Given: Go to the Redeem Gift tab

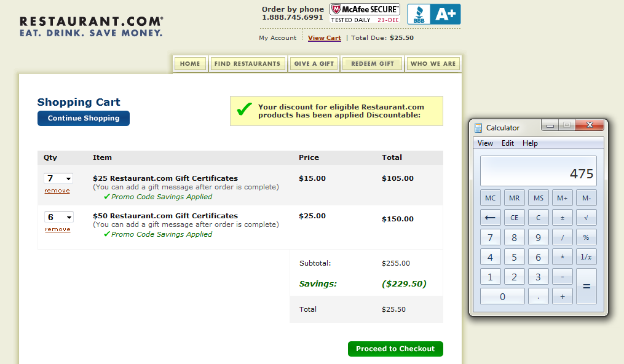Looking at the screenshot, I should [x=372, y=63].
